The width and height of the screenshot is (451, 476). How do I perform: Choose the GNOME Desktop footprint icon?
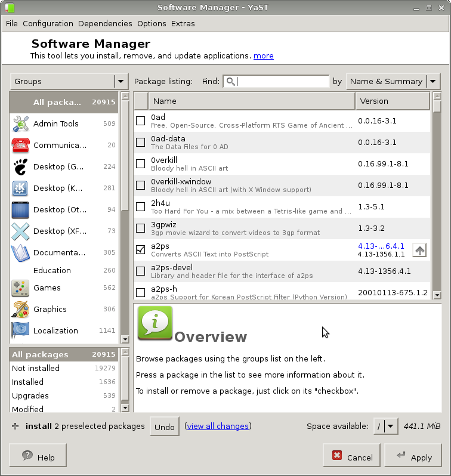20,166
